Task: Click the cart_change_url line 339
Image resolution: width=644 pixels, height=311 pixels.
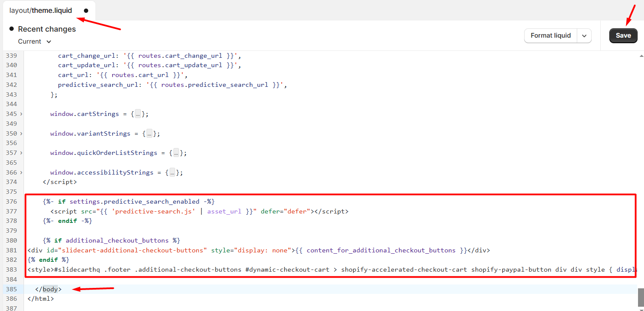Action: (150, 56)
